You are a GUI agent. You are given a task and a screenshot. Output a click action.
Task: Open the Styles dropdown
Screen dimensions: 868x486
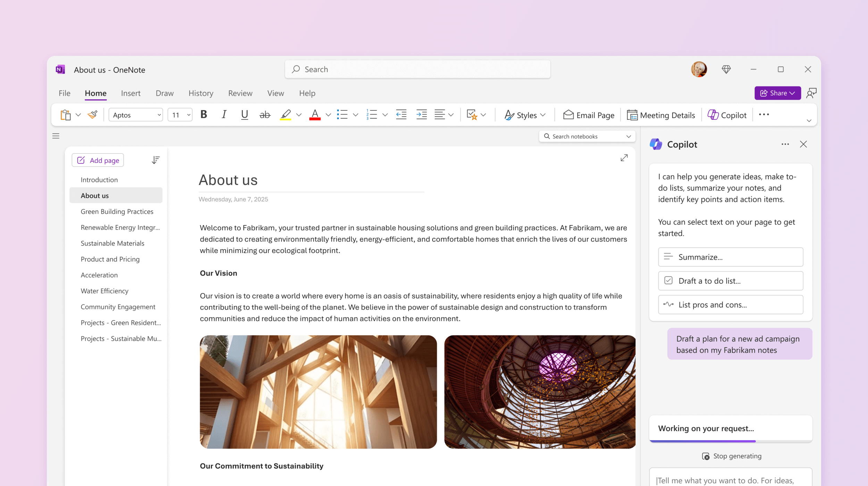click(x=525, y=115)
